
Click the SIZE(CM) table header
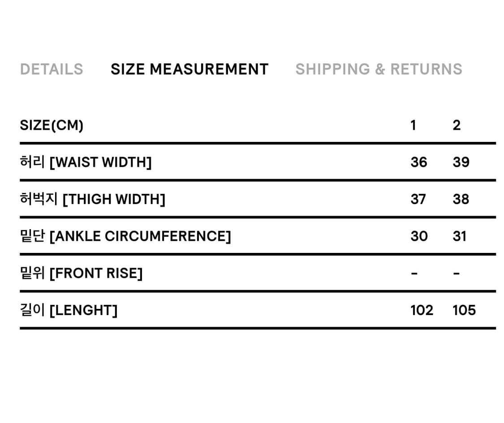pos(52,125)
